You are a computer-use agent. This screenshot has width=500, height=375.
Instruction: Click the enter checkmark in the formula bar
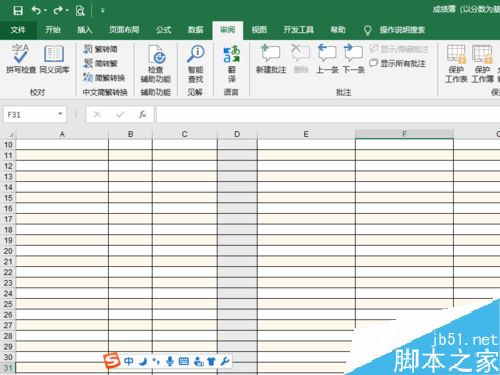point(120,115)
